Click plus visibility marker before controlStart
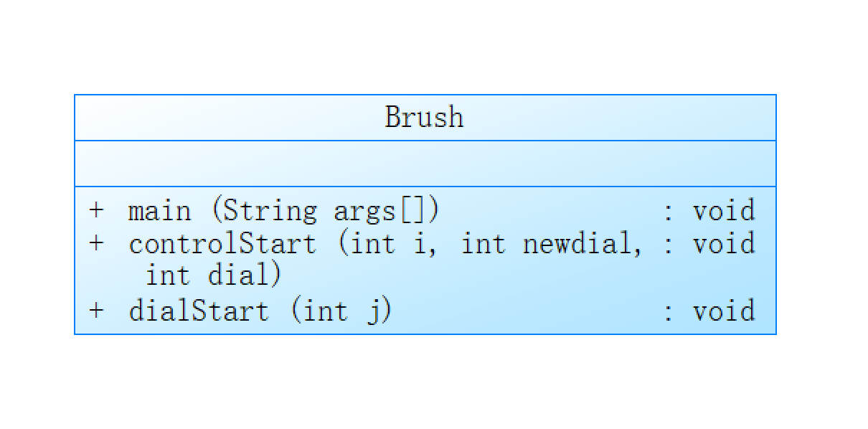Viewport: 868px width, 429px height. coord(96,243)
